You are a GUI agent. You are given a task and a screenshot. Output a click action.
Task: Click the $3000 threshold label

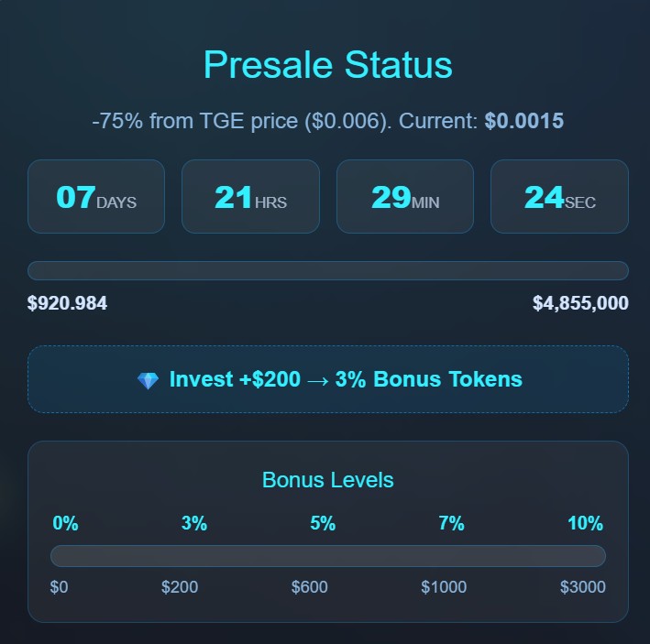point(582,587)
